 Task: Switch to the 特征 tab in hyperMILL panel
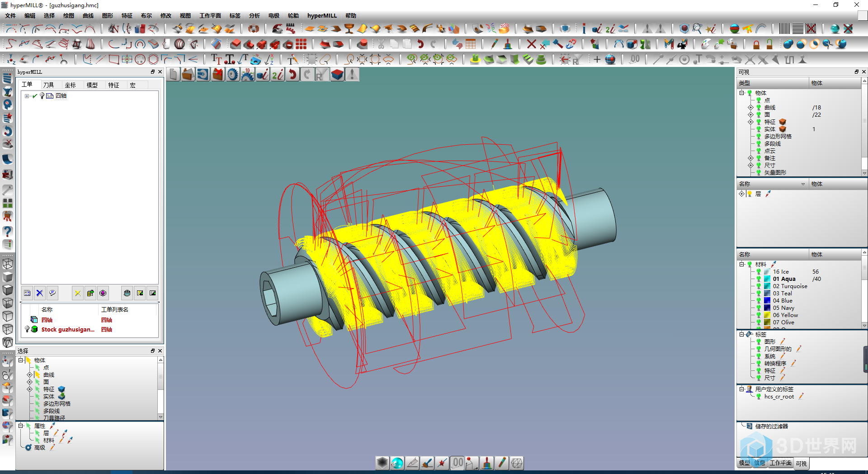coord(113,85)
